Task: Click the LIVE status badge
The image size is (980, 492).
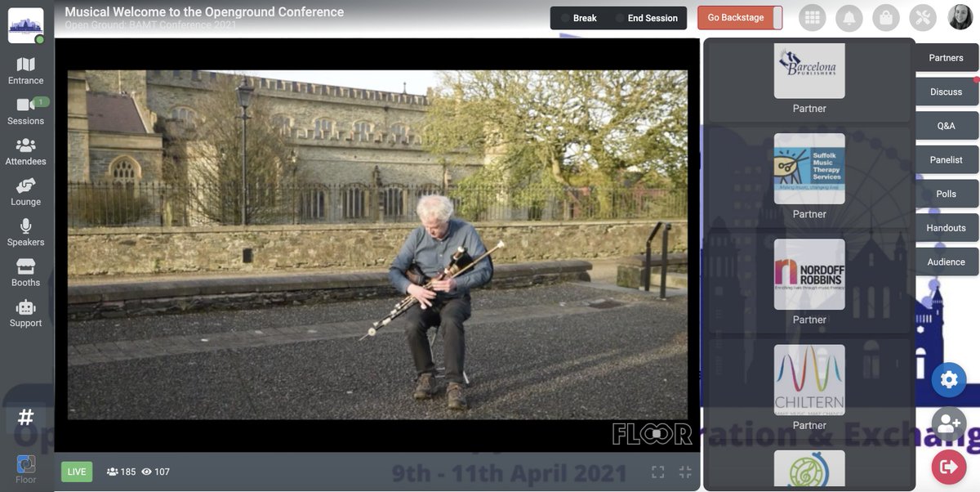Action: [77, 472]
